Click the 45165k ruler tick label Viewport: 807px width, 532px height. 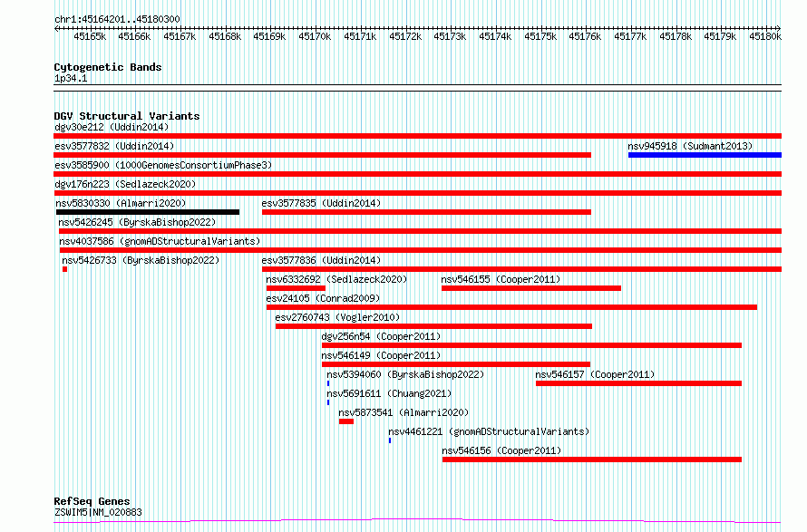pos(90,36)
